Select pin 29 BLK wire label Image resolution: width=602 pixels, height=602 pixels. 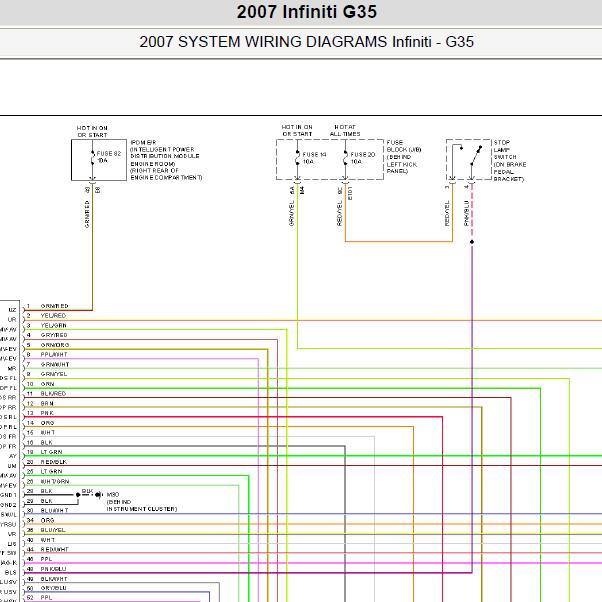click(46, 501)
